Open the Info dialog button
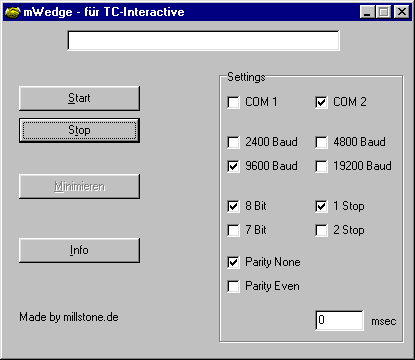Image resolution: width=415 pixels, height=360 pixels. [79, 250]
